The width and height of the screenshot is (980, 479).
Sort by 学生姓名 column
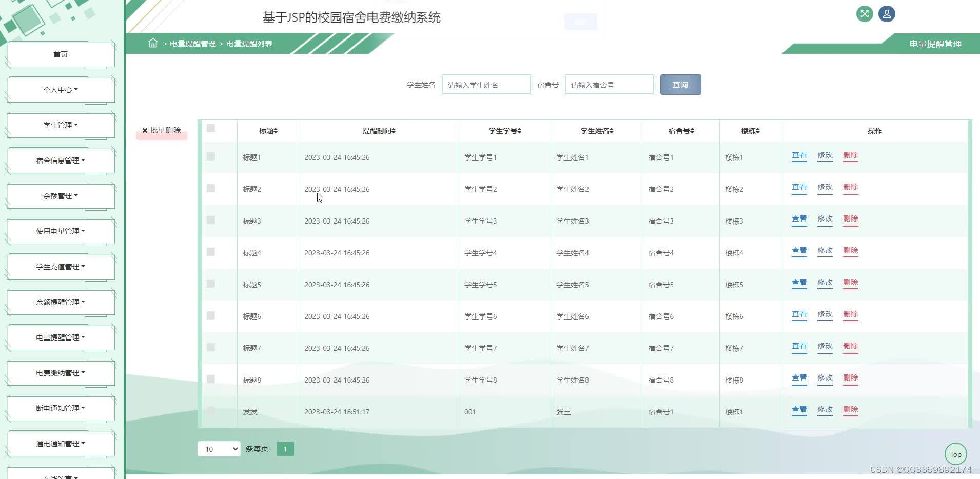click(597, 131)
